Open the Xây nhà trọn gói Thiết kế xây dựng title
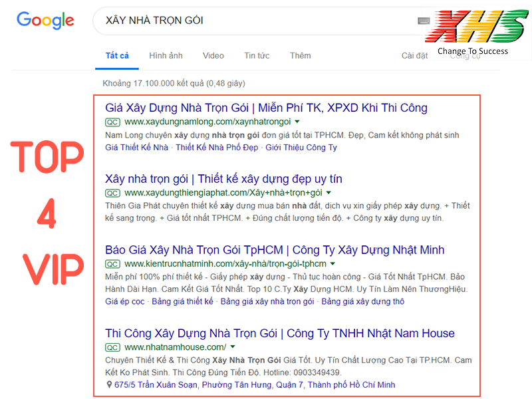The image size is (532, 399). click(223, 179)
